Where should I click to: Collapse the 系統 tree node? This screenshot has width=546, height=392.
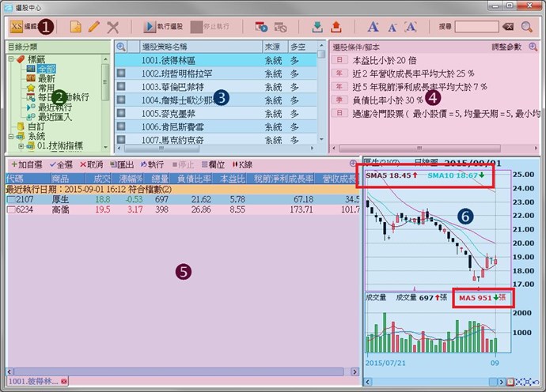pyautogui.click(x=11, y=137)
